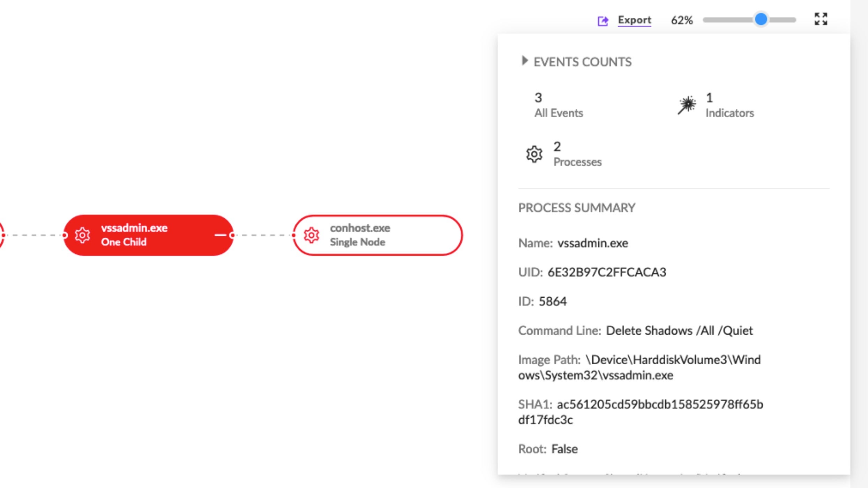Click gear icon on conhost.exe node
868x488 pixels.
point(311,235)
